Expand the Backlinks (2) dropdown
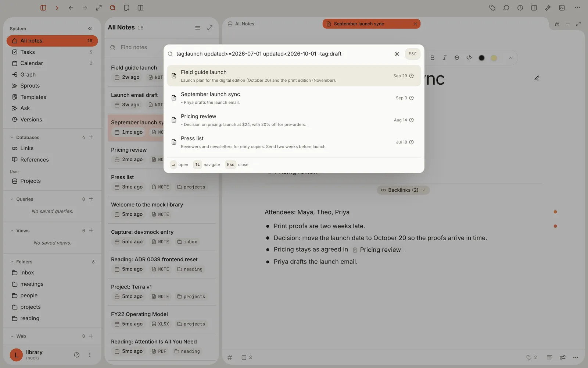Screen dimensions: 588x368 click(x=403, y=190)
